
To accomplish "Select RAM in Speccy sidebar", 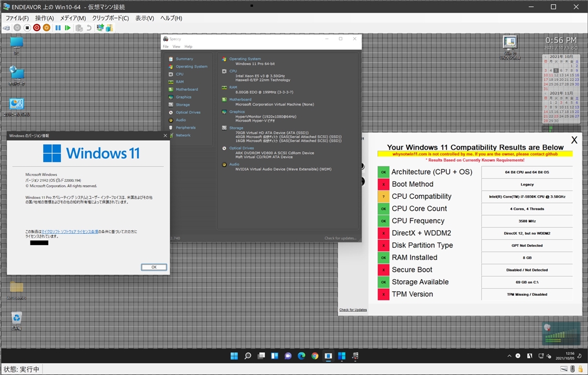I will [x=180, y=82].
